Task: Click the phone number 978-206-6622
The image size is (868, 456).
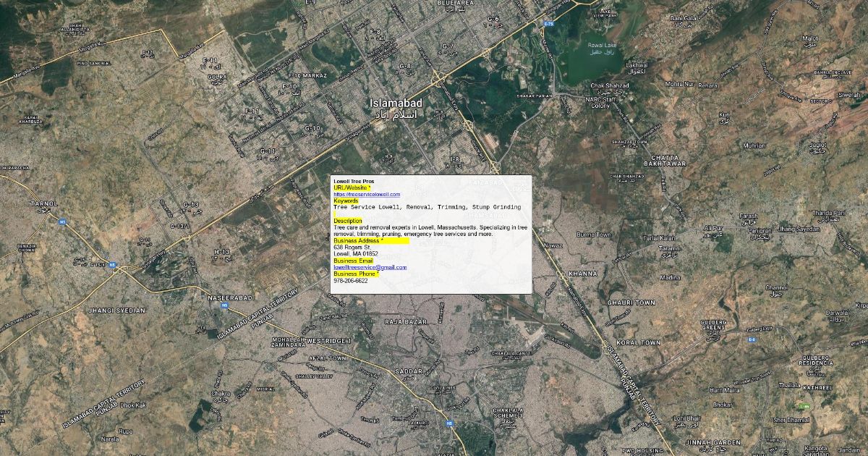Action: pyautogui.click(x=350, y=281)
